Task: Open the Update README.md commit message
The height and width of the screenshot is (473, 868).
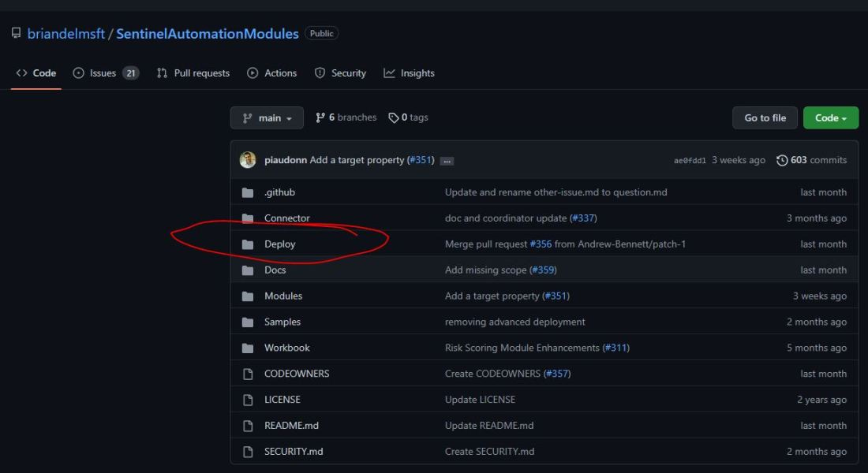Action: click(489, 426)
